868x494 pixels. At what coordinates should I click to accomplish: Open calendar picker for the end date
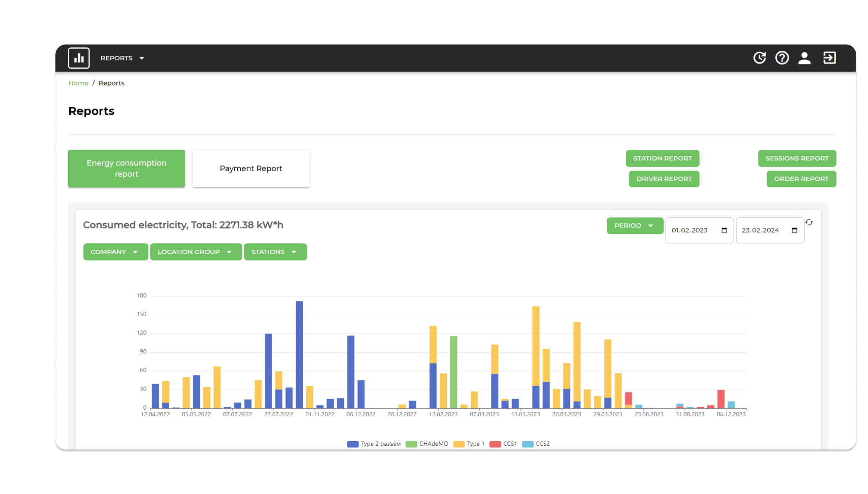pyautogui.click(x=794, y=230)
